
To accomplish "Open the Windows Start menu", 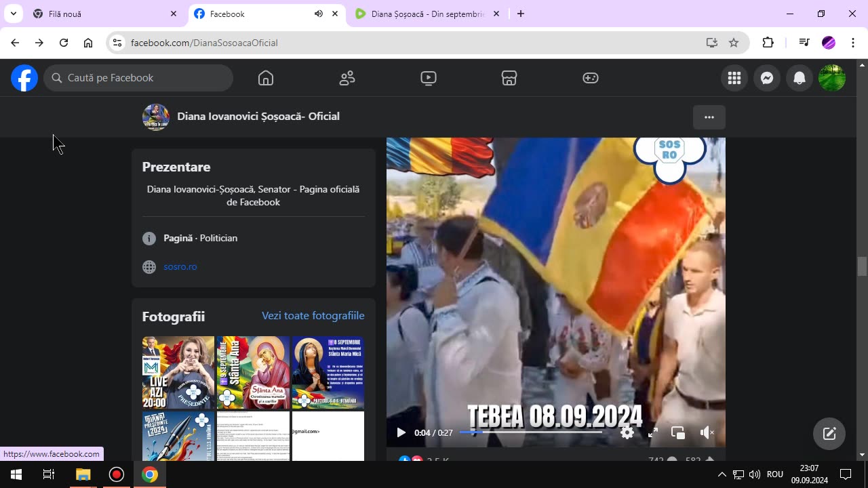I will tap(16, 474).
